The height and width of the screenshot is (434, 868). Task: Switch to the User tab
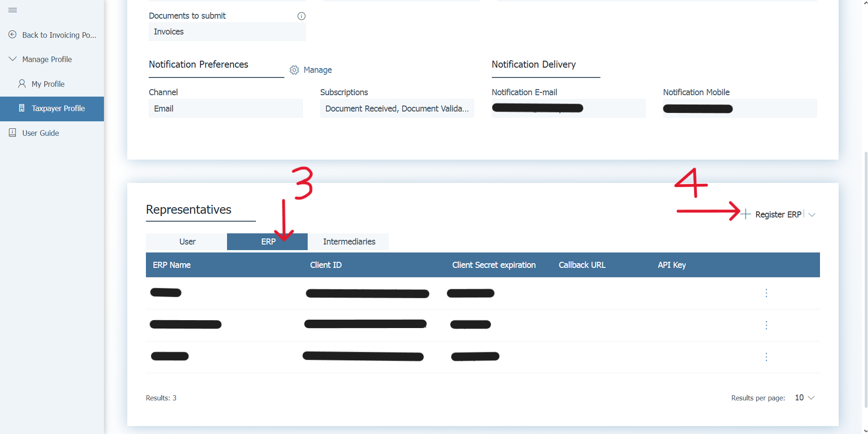[187, 242]
